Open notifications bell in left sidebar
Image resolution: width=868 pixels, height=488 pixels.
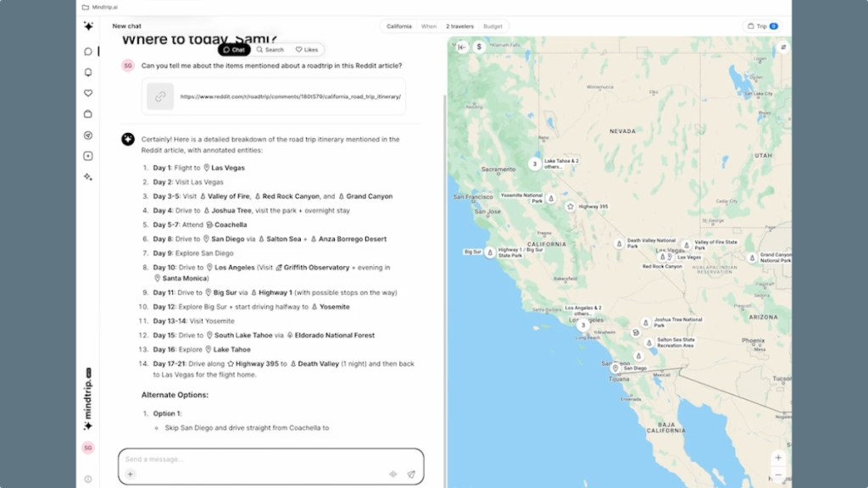point(88,73)
